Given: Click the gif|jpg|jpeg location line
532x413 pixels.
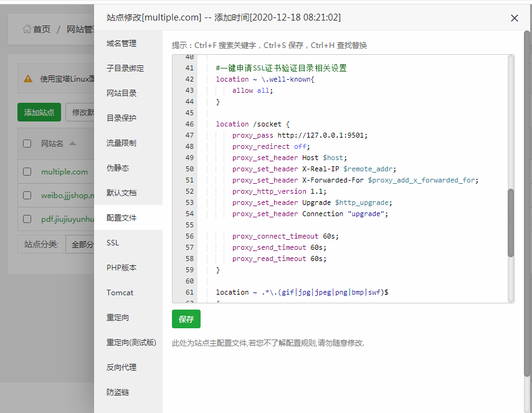Looking at the screenshot, I should click(x=302, y=292).
